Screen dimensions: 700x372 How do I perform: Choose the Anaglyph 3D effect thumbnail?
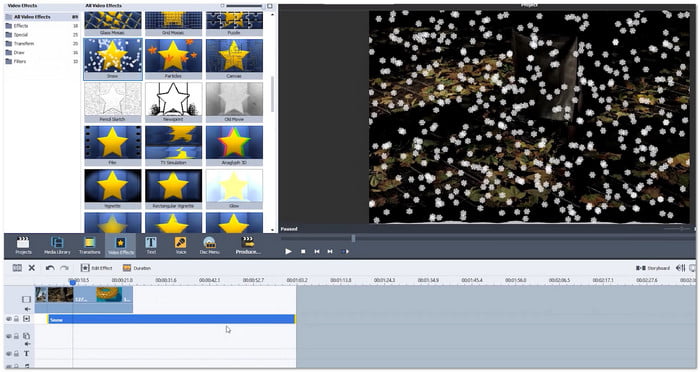234,146
